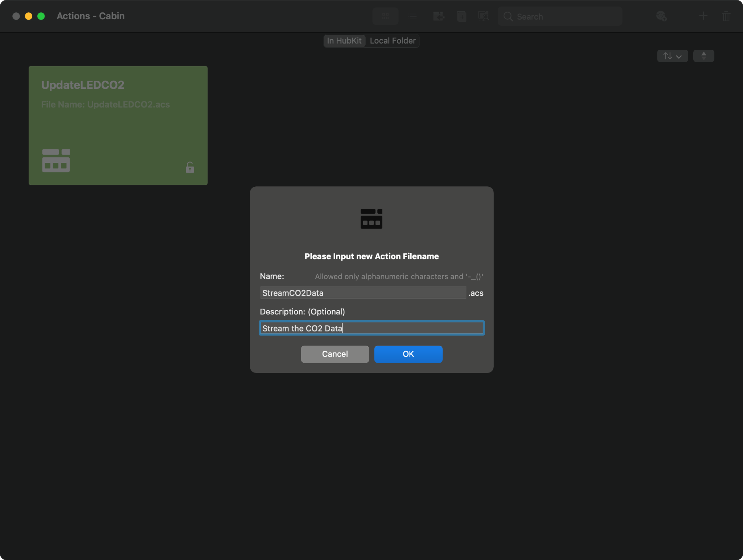Image resolution: width=743 pixels, height=560 pixels.
Task: Delete actions using the trash icon
Action: pyautogui.click(x=726, y=16)
